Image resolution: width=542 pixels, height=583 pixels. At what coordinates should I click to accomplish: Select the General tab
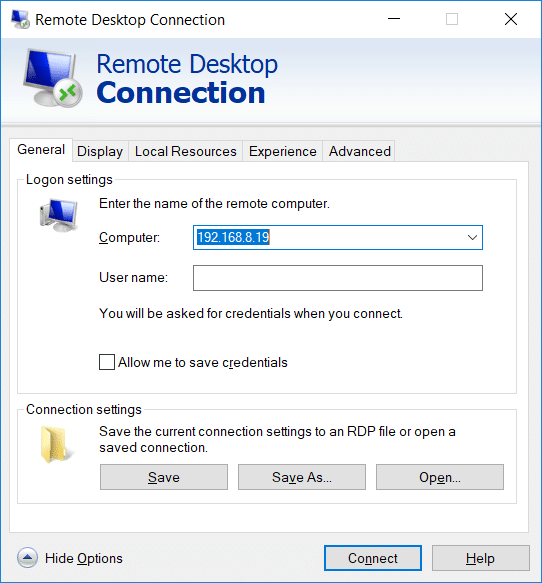click(41, 150)
